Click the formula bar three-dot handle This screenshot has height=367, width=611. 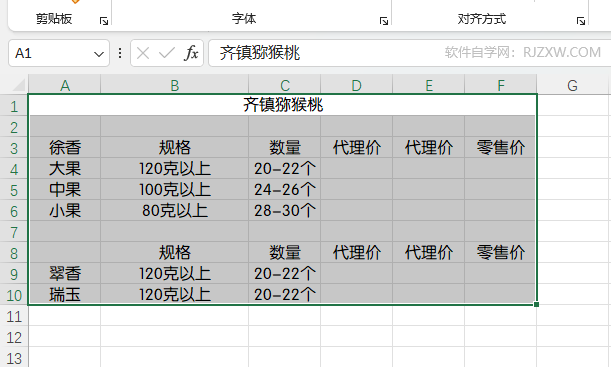(x=120, y=53)
